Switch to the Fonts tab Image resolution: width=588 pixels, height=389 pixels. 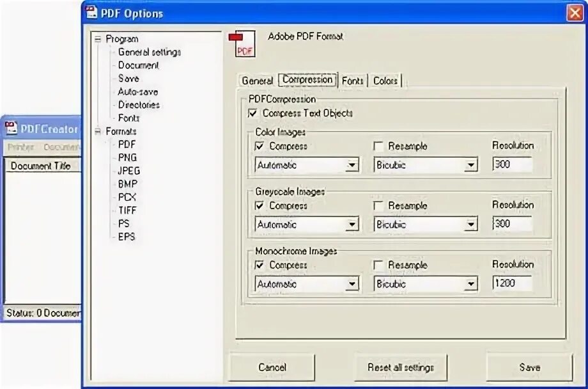353,81
